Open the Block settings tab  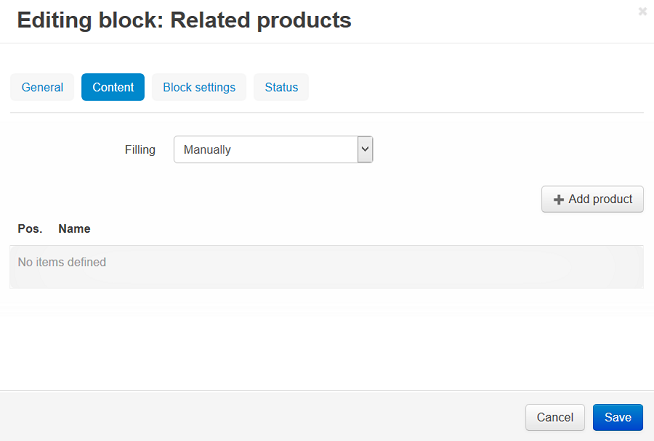199,87
